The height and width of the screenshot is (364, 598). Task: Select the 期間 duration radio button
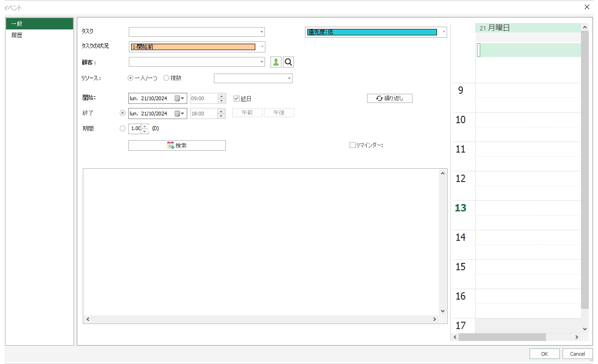coord(122,129)
